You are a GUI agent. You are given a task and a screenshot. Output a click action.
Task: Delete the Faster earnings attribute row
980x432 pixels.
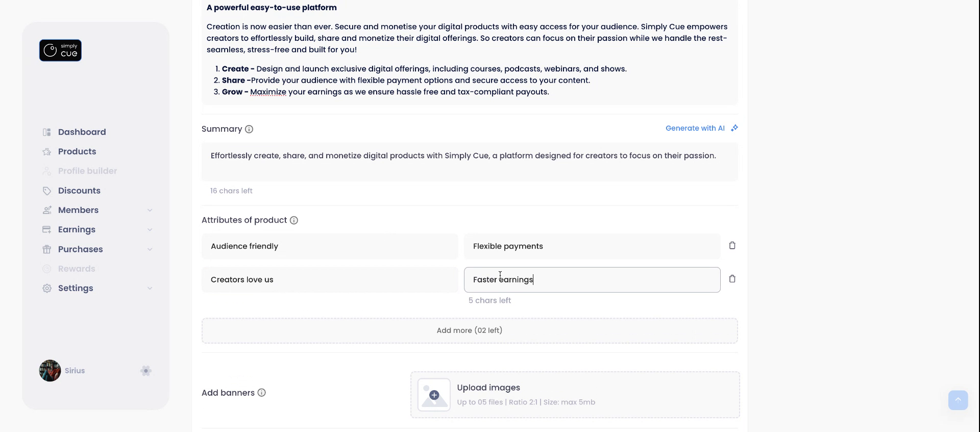click(732, 279)
